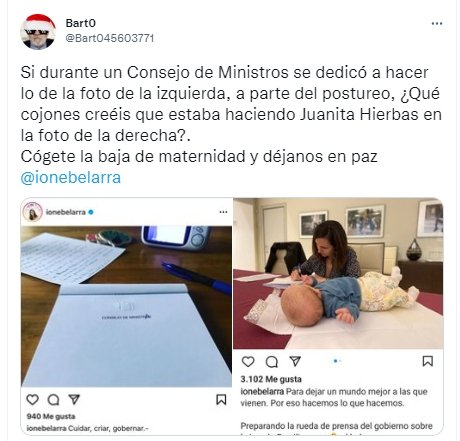Image resolution: width=460 pixels, height=441 pixels.
Task: Like the left Instagram post with heart icon
Action: tap(33, 399)
